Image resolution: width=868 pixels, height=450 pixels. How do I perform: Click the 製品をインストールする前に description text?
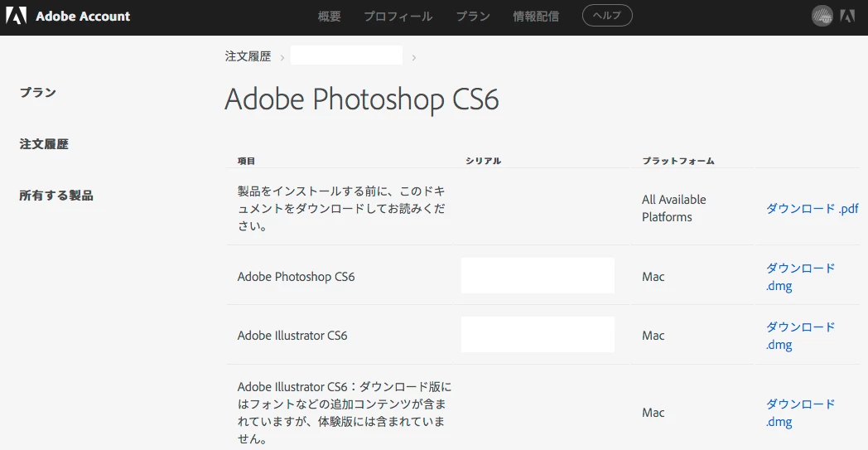pyautogui.click(x=341, y=208)
